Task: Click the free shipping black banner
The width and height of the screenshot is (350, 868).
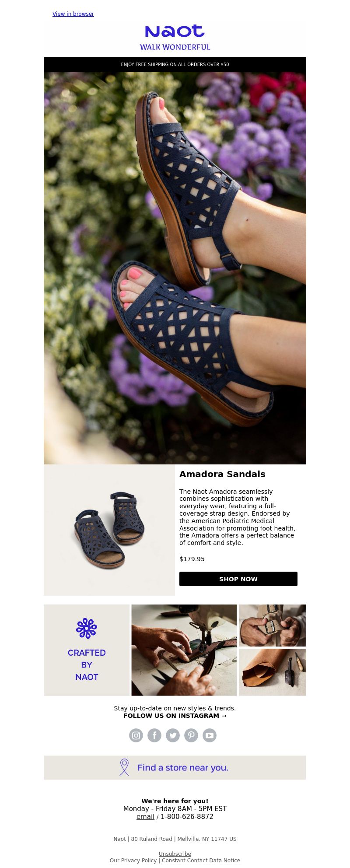Action: pyautogui.click(x=175, y=64)
